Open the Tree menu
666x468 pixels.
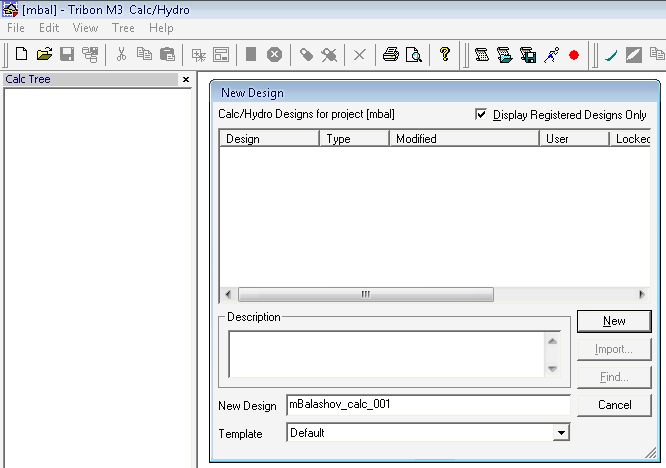coord(123,28)
